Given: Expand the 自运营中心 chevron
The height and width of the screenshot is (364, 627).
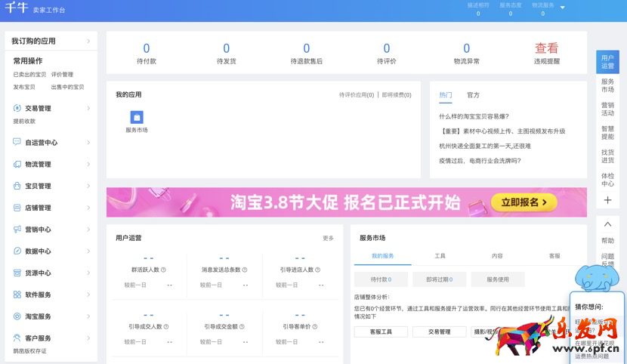Looking at the screenshot, I should click(x=88, y=142).
